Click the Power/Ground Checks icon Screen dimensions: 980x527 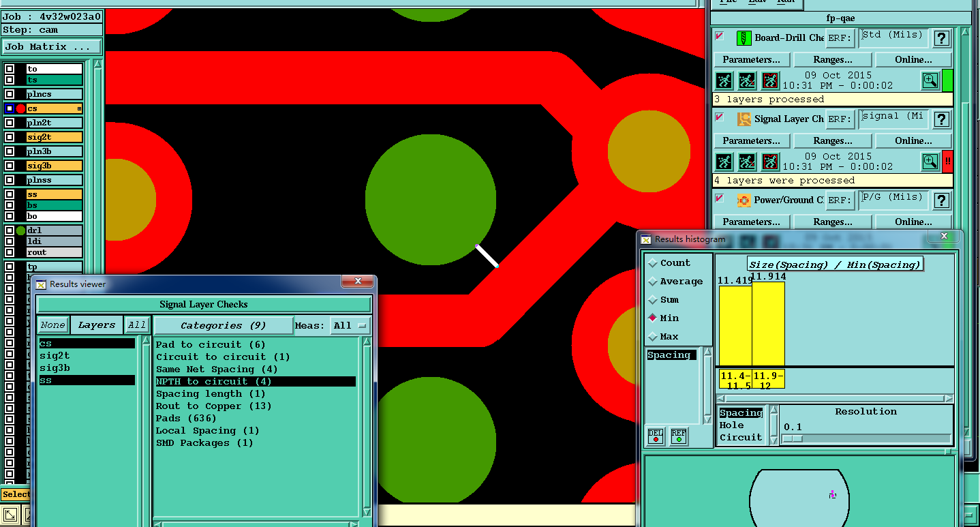pos(744,200)
